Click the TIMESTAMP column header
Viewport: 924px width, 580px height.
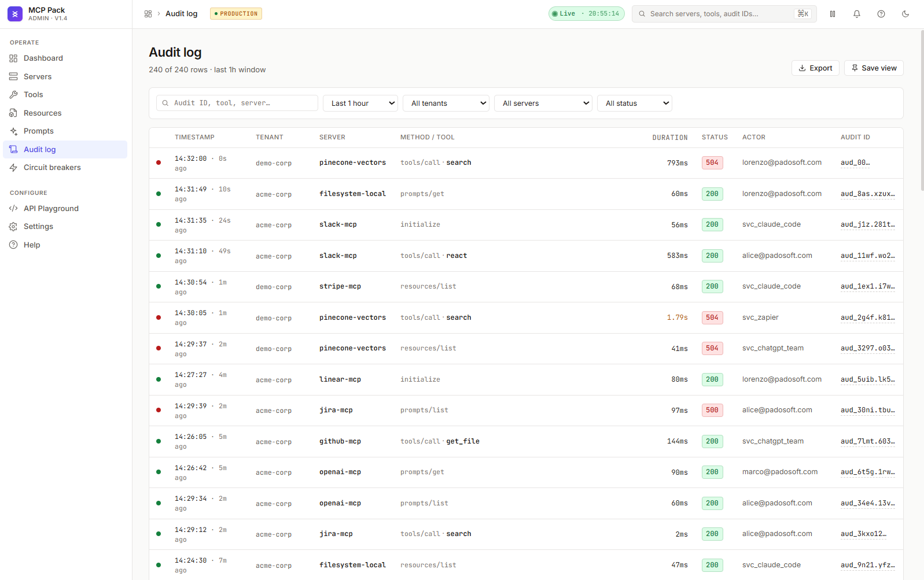pyautogui.click(x=194, y=138)
